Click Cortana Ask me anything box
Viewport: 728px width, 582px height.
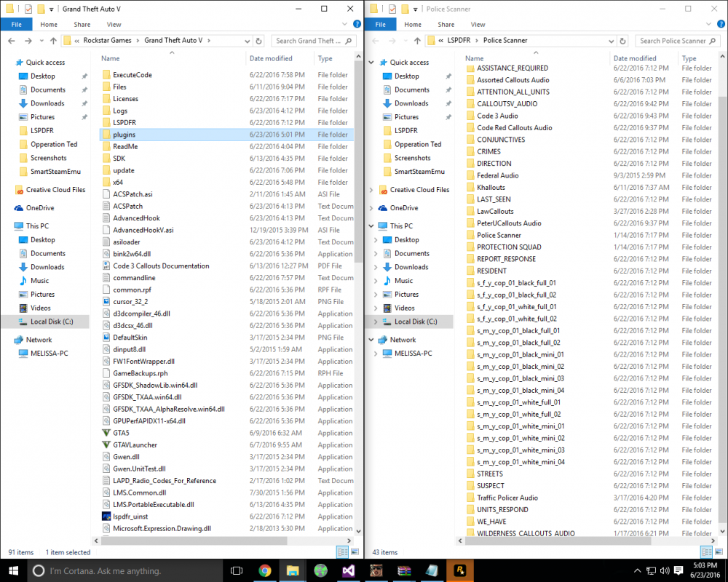[125, 571]
